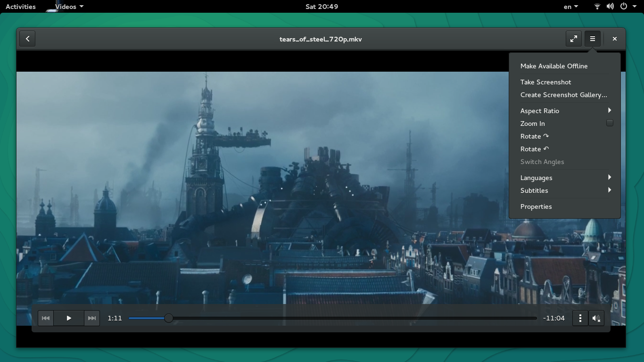Rotate the video clockwise

564,136
